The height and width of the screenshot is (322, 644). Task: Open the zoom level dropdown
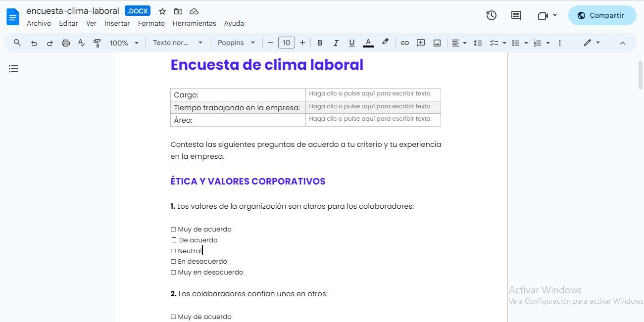pyautogui.click(x=124, y=43)
